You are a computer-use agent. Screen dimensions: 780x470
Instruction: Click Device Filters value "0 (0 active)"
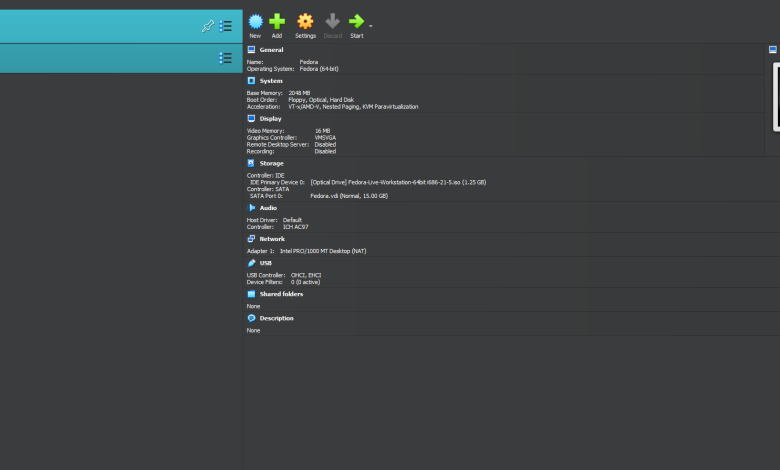(305, 282)
